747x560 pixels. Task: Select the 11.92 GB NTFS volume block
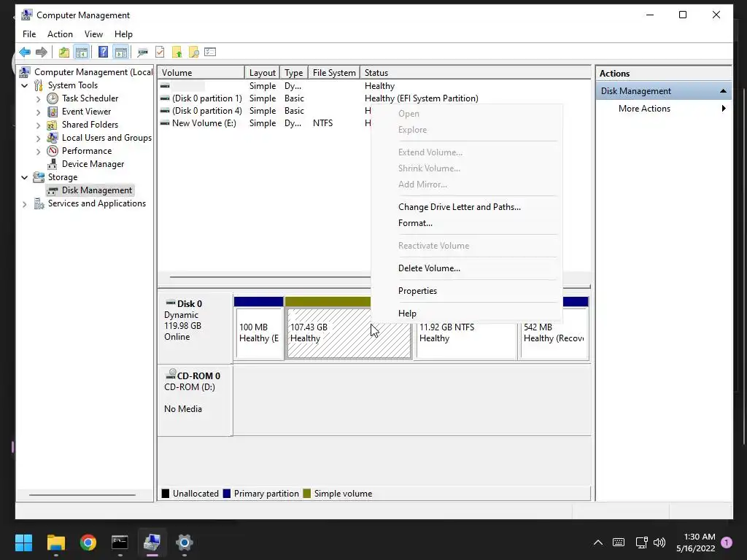(x=466, y=333)
